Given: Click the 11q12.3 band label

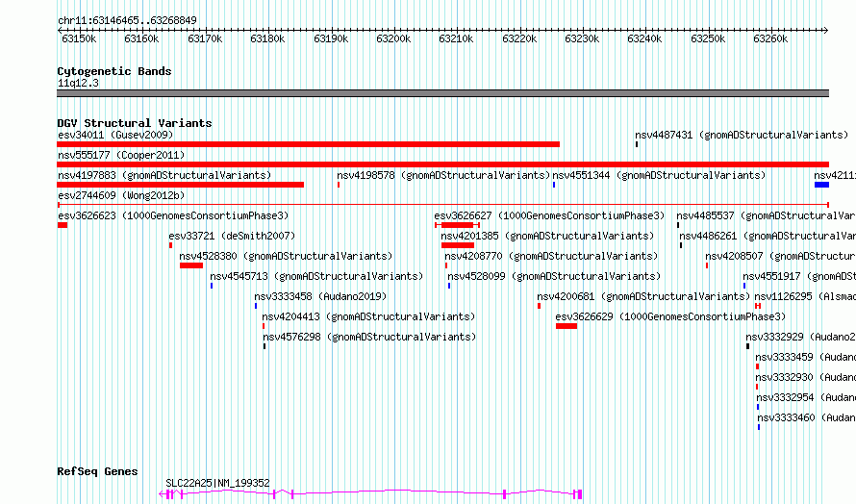Looking at the screenshot, I should (x=78, y=83).
